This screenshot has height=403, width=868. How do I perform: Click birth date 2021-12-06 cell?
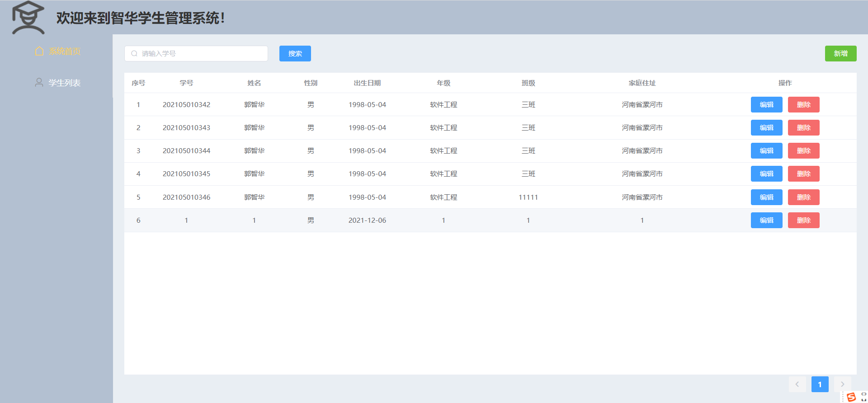367,220
